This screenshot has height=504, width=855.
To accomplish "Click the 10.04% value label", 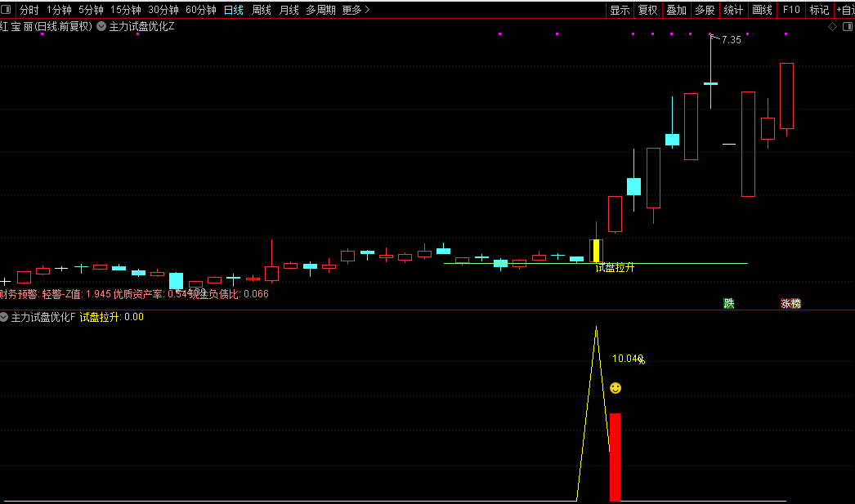I will click(629, 359).
